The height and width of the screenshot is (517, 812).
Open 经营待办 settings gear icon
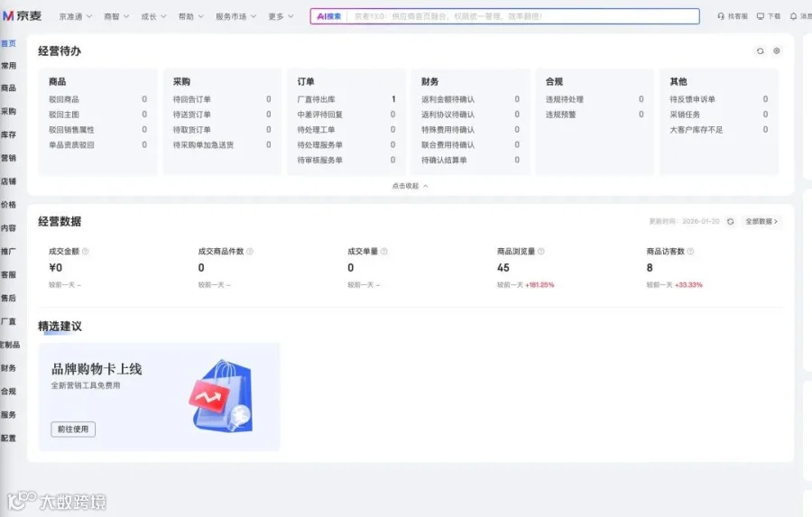point(776,51)
